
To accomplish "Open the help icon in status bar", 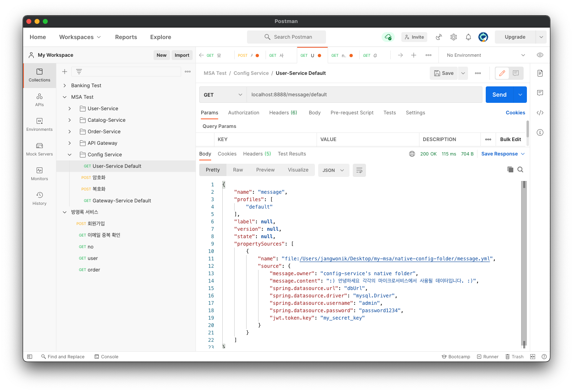I will [544, 357].
